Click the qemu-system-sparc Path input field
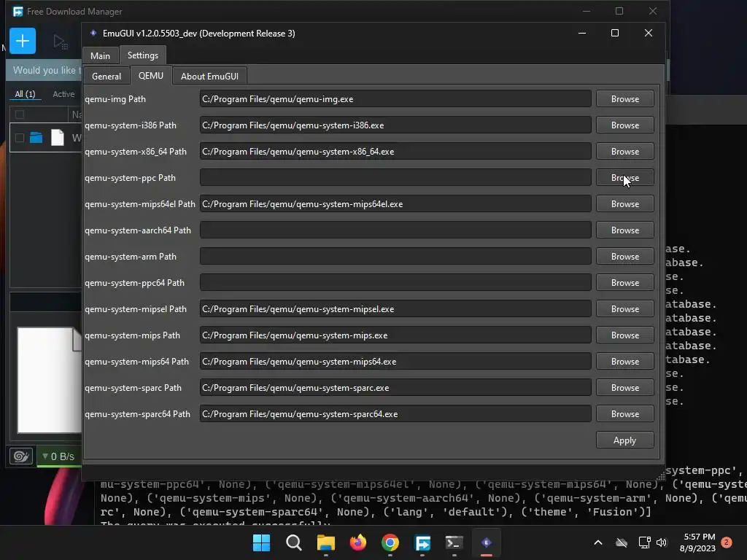Viewport: 747px width, 560px height. click(395, 388)
